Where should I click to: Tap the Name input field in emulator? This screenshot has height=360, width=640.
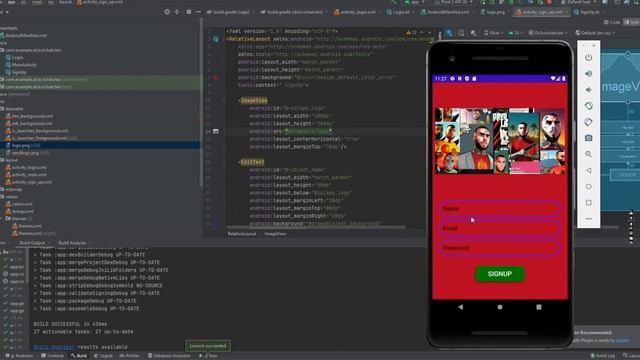tap(500, 209)
